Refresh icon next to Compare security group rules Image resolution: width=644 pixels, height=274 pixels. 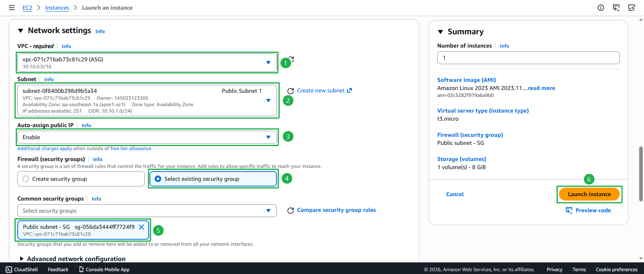click(291, 210)
